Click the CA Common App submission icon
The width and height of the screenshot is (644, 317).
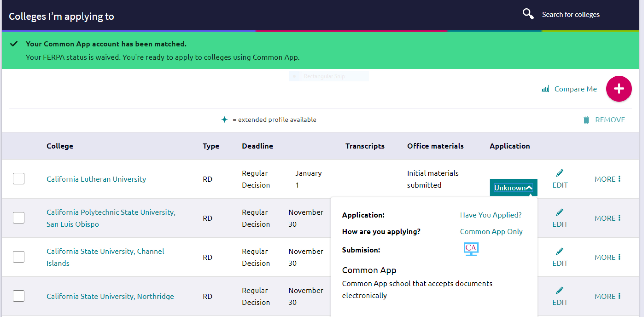[x=471, y=249]
